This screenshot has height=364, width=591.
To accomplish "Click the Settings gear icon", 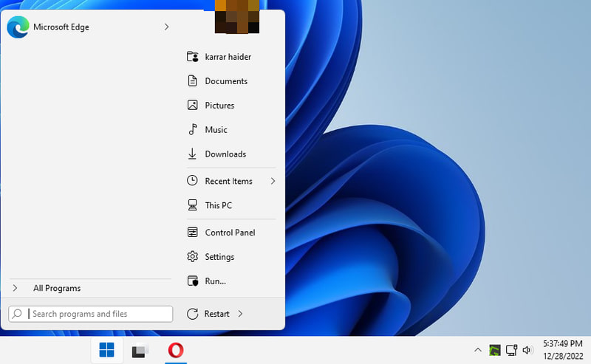I will coord(192,257).
